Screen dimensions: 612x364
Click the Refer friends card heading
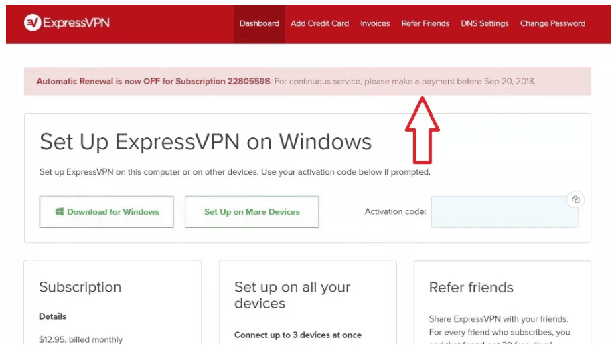(471, 288)
